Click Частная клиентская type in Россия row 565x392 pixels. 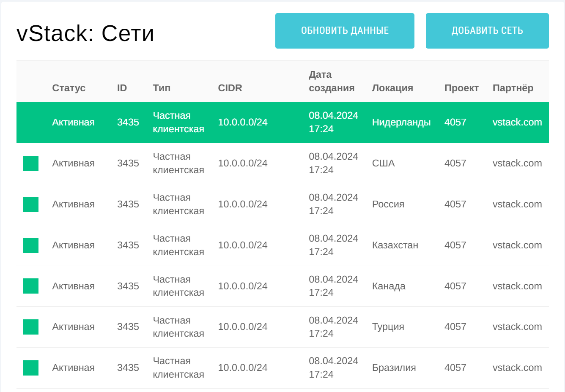pos(178,204)
